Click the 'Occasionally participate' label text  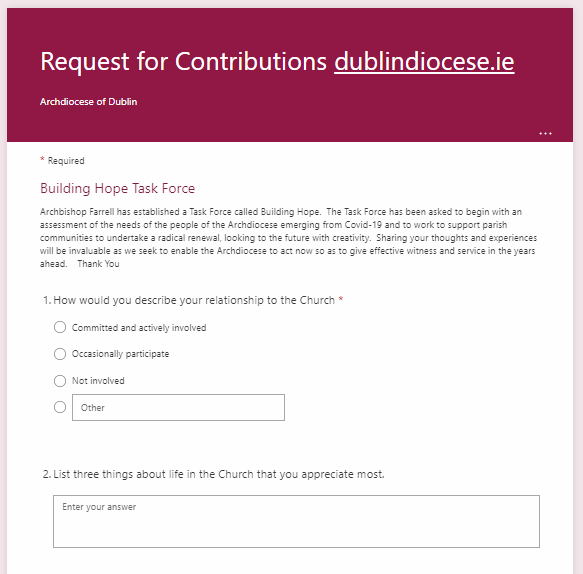coord(120,354)
